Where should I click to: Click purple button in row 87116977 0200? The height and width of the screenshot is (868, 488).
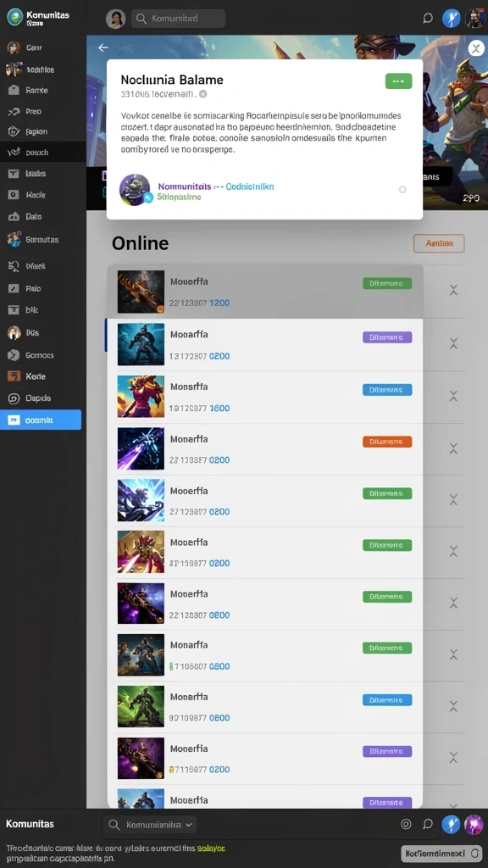tap(387, 751)
